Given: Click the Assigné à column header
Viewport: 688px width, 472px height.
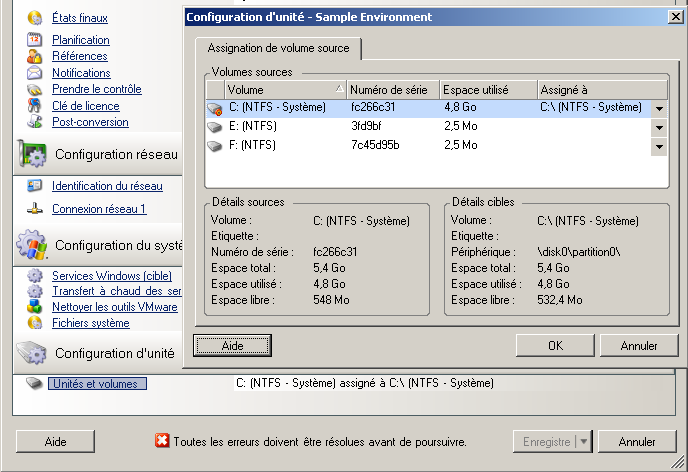Looking at the screenshot, I should click(x=602, y=90).
